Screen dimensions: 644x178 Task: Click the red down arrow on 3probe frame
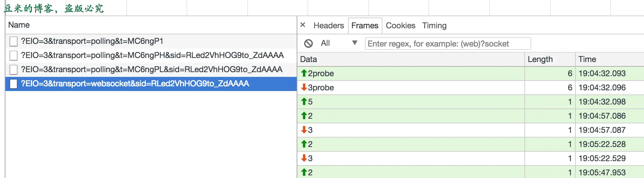click(304, 87)
